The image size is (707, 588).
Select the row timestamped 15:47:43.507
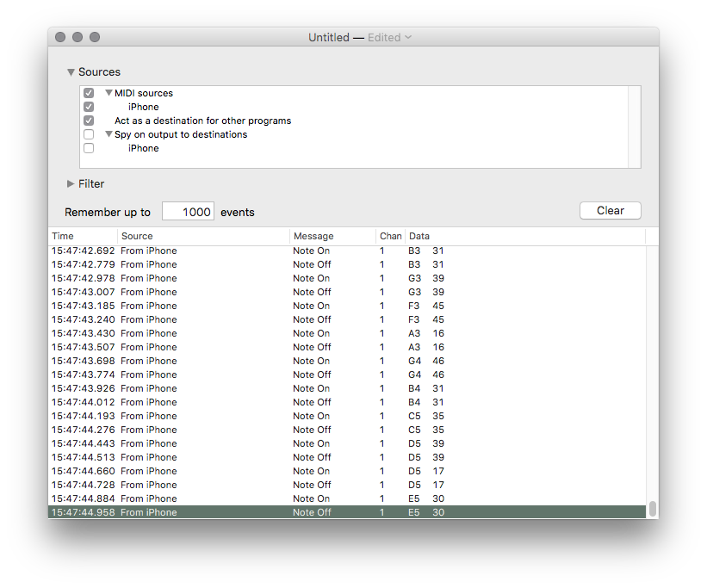click(x=347, y=347)
